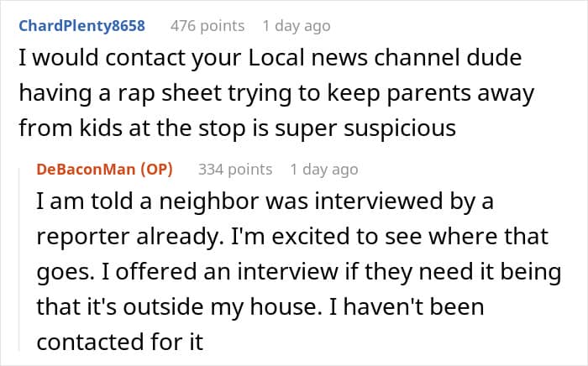
Task: Open ChardPlenty8658's user profile
Action: click(x=81, y=26)
